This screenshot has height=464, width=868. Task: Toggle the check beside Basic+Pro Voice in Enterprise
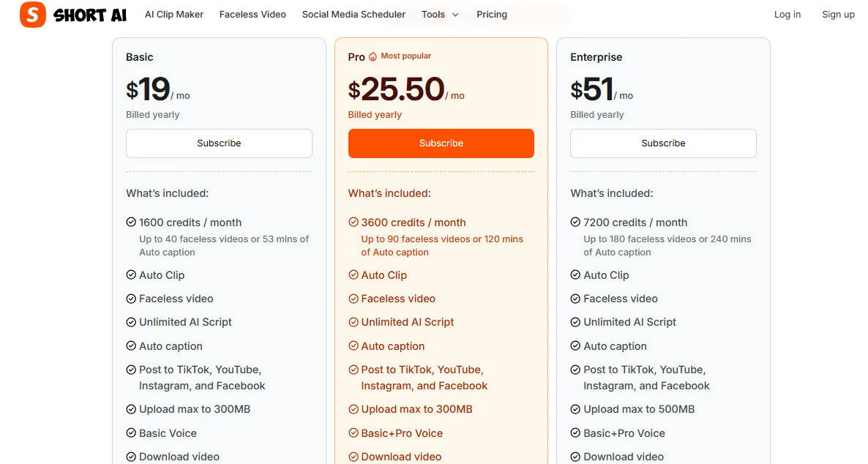pyautogui.click(x=575, y=433)
